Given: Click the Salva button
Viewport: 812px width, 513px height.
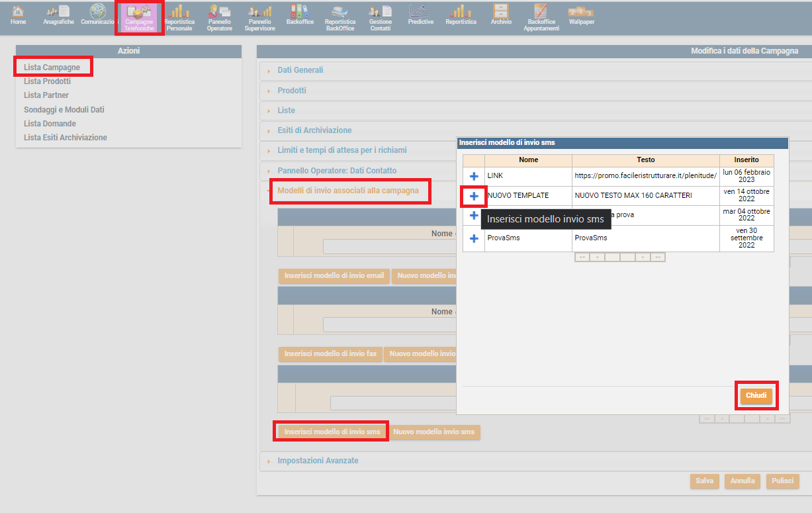Looking at the screenshot, I should pyautogui.click(x=704, y=481).
